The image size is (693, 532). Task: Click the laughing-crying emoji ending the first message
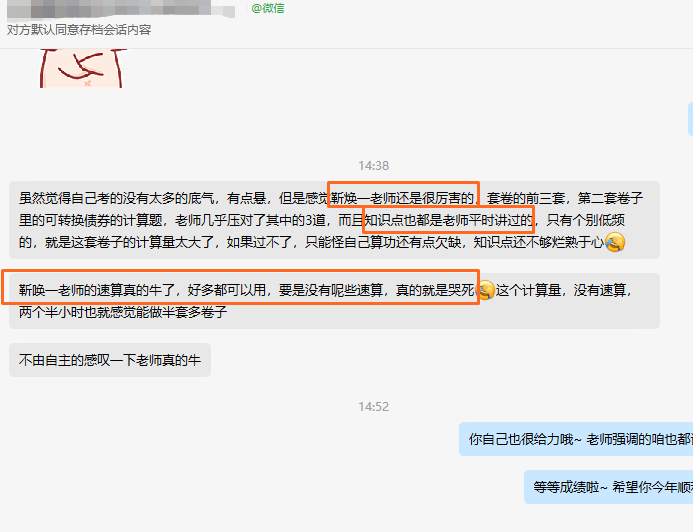(615, 242)
